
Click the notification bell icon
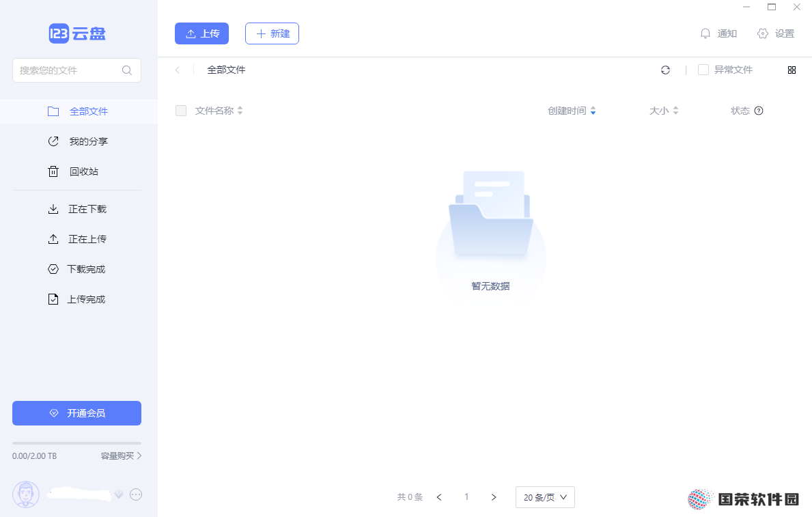coord(705,33)
